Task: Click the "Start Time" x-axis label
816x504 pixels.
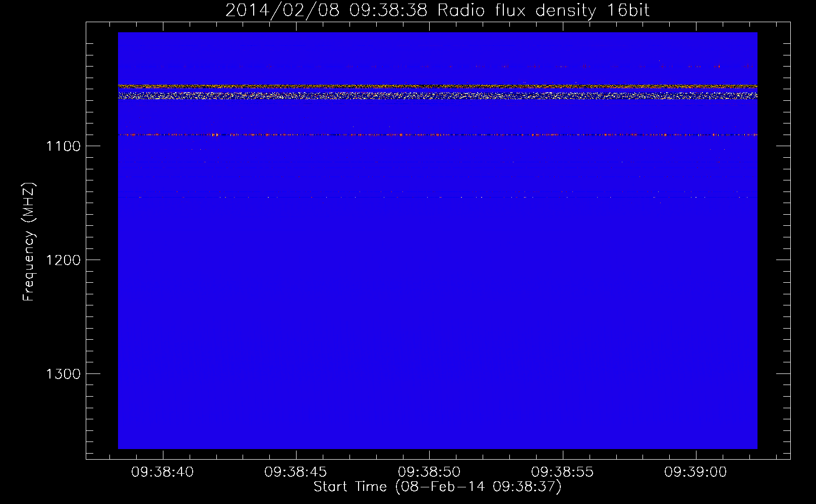Action: coord(437,487)
